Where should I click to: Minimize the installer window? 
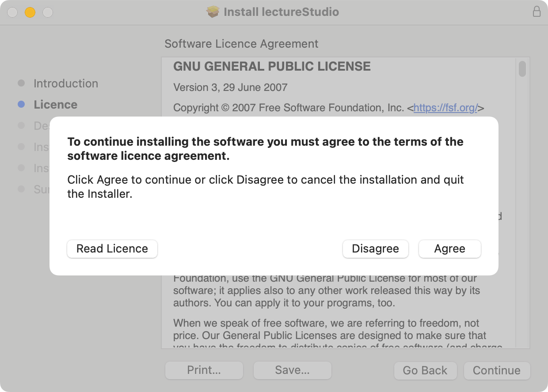pyautogui.click(x=30, y=12)
